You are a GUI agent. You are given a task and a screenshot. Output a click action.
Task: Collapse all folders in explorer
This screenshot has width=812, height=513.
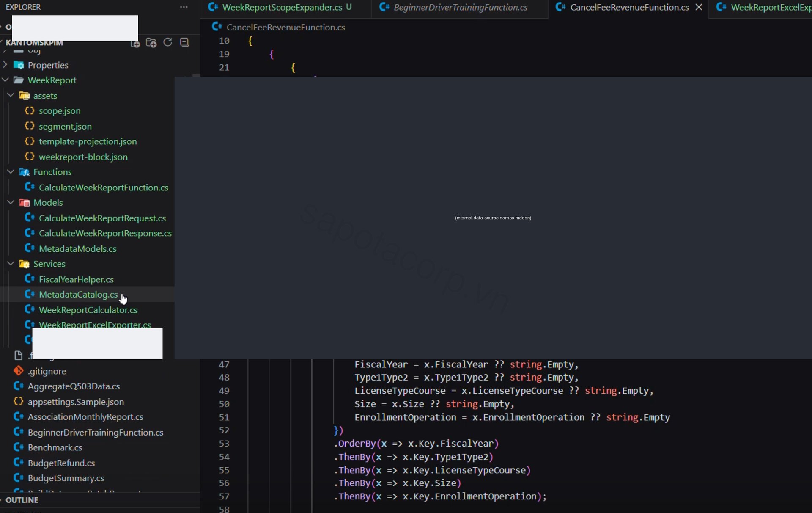185,42
